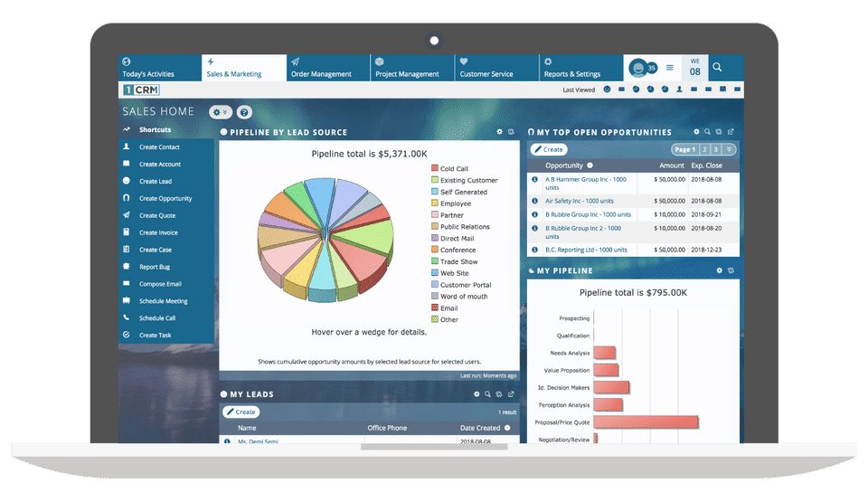Click the Exp. Close column header
868x501 pixels.
click(706, 165)
